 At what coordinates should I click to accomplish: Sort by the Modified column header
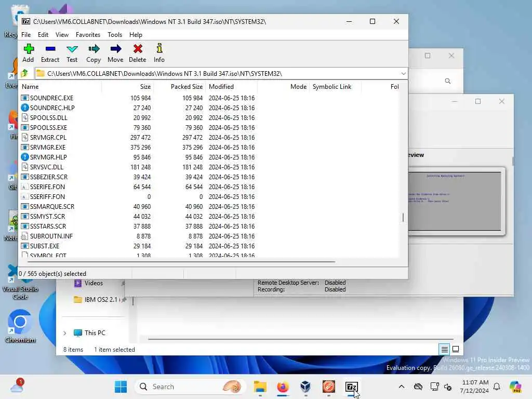click(231, 87)
